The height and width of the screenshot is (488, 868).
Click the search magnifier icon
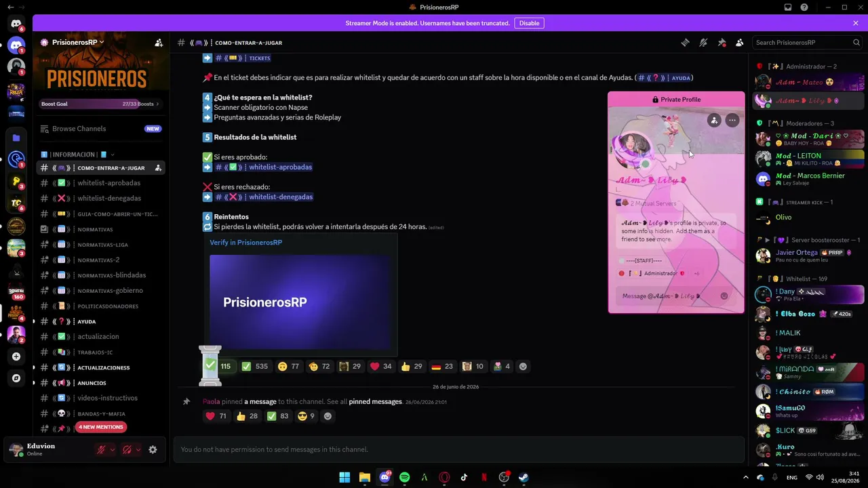tap(856, 43)
